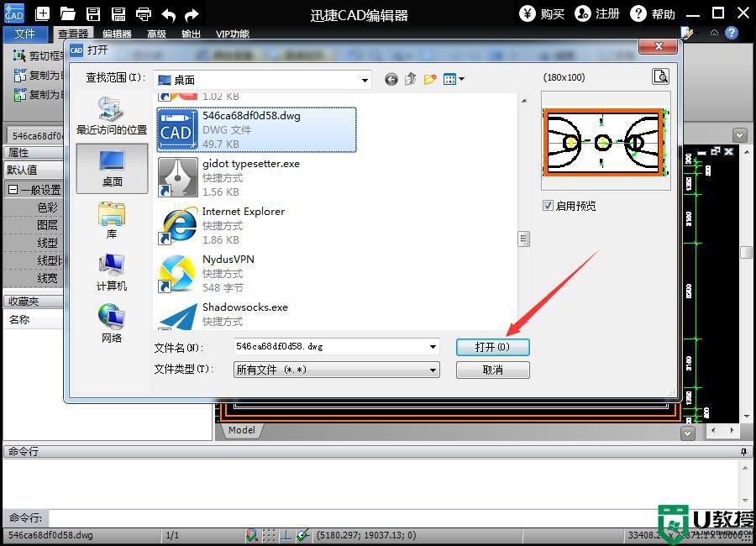Click the redo arrow icon
Image resolution: width=756 pixels, height=546 pixels.
click(x=192, y=14)
